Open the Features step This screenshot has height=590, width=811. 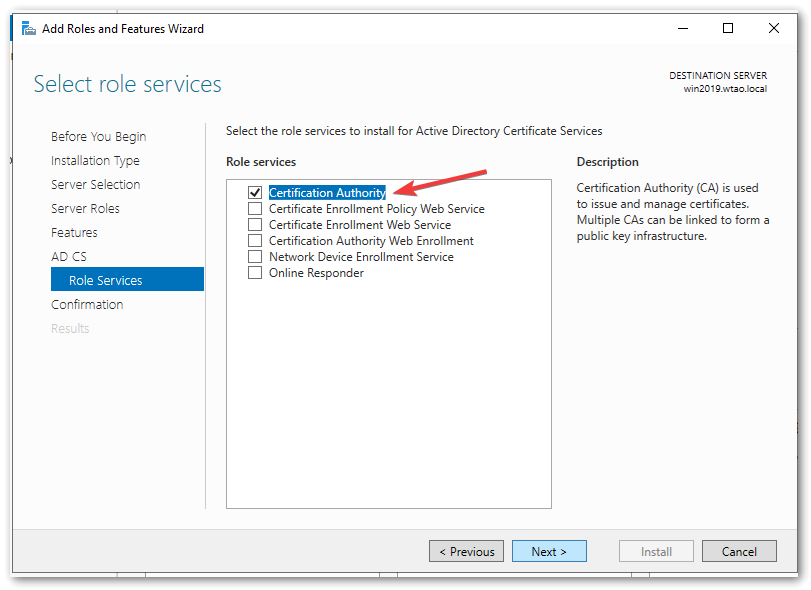coord(74,233)
